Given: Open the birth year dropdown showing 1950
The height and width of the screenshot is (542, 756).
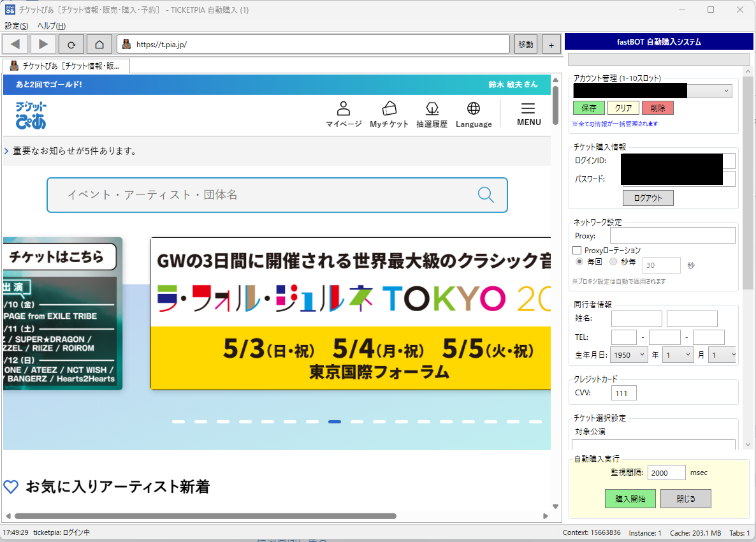Looking at the screenshot, I should click(629, 355).
